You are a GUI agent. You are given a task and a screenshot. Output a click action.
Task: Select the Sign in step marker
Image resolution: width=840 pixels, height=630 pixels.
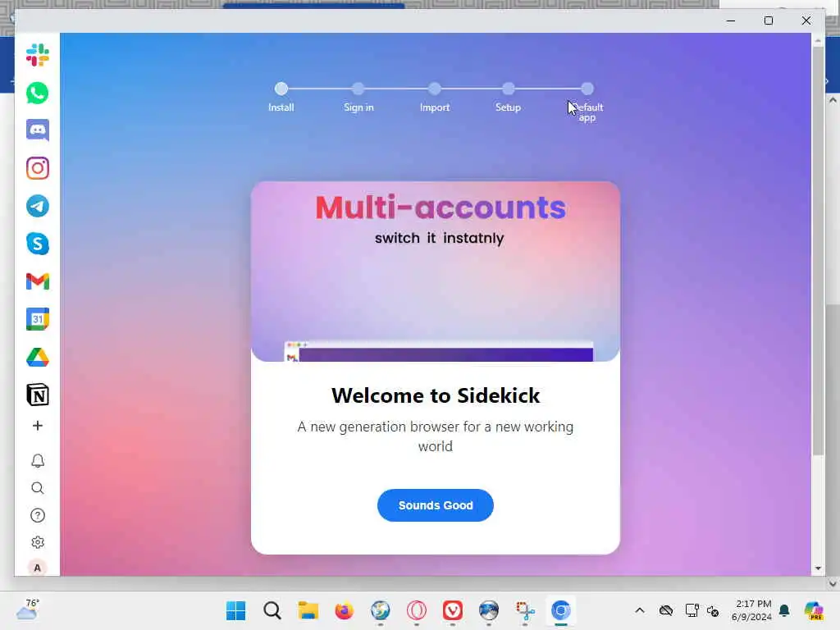(358, 89)
